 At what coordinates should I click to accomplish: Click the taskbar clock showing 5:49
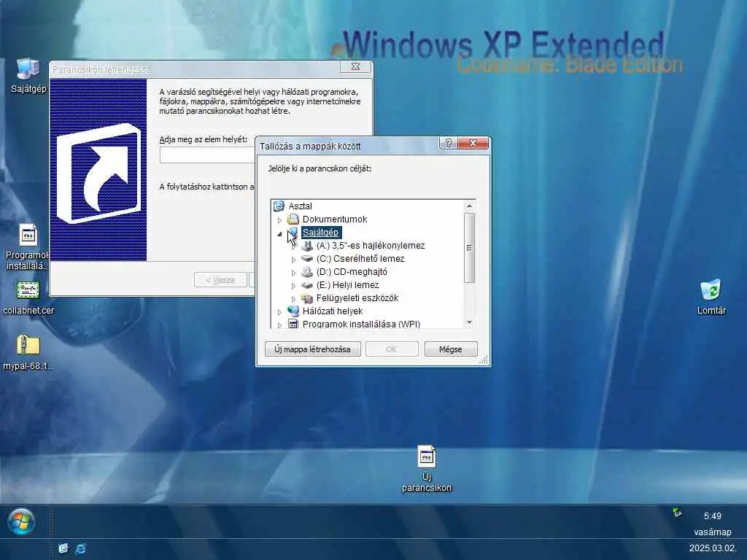[x=712, y=516]
